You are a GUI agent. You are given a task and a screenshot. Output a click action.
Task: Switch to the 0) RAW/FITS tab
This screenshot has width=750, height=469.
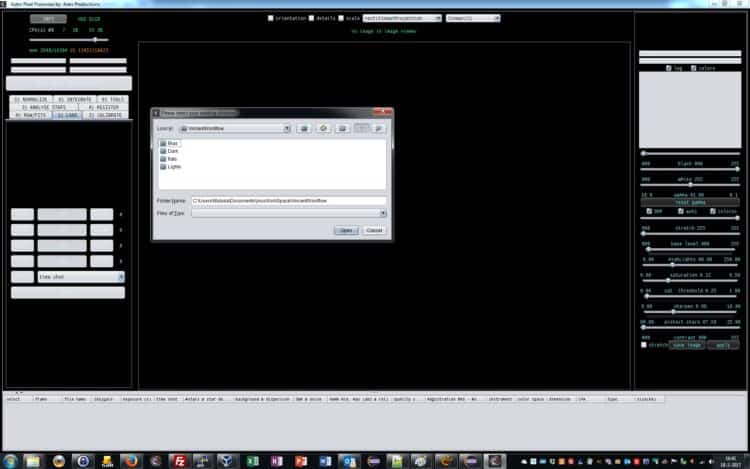[x=31, y=115]
